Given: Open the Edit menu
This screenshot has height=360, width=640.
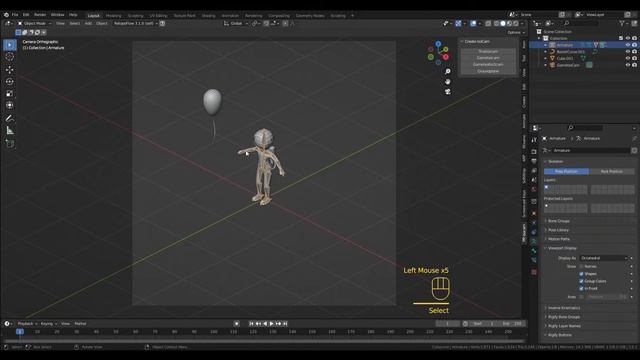Looking at the screenshot, I should (26, 15).
